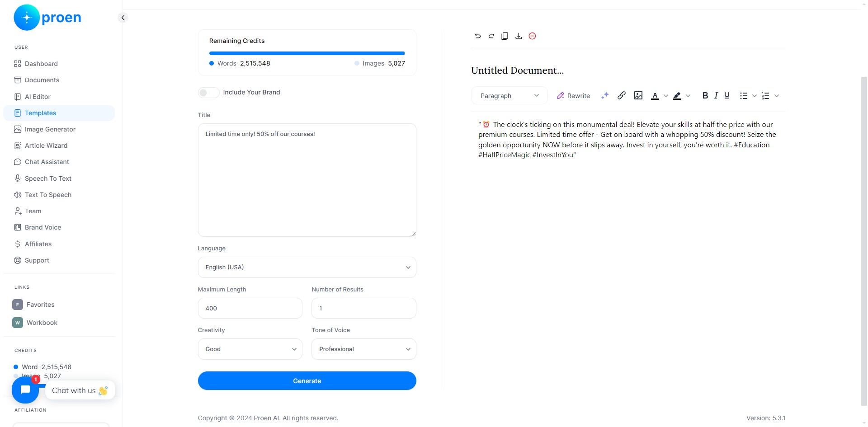Undo the last editor change
The image size is (868, 427).
click(478, 36)
